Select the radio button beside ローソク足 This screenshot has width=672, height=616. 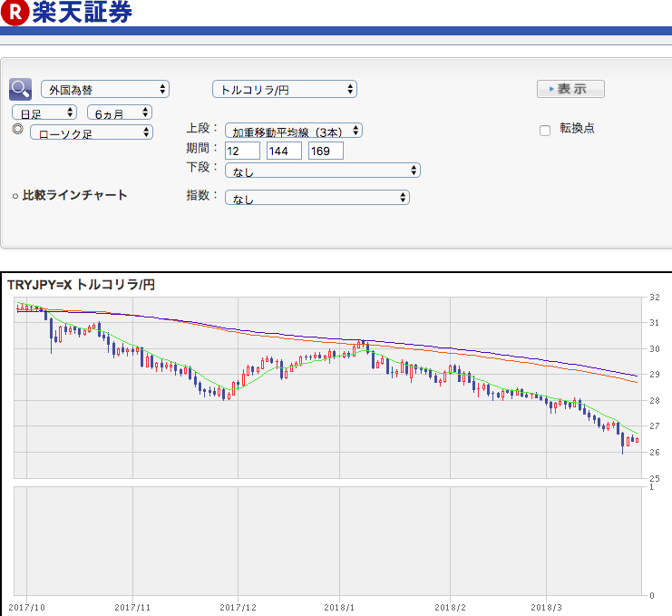point(17,129)
